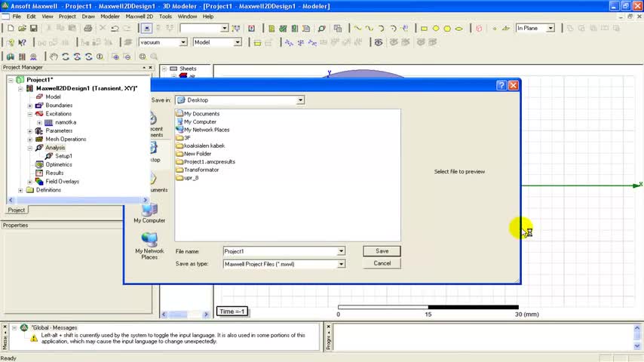This screenshot has width=644, height=362.
Task: Click the Fit all contents icon
Action: point(143,57)
